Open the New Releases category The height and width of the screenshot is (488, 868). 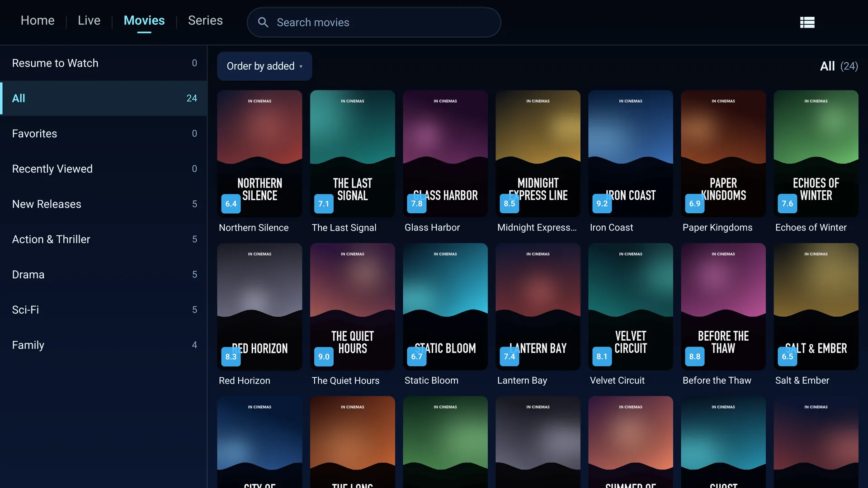[104, 204]
